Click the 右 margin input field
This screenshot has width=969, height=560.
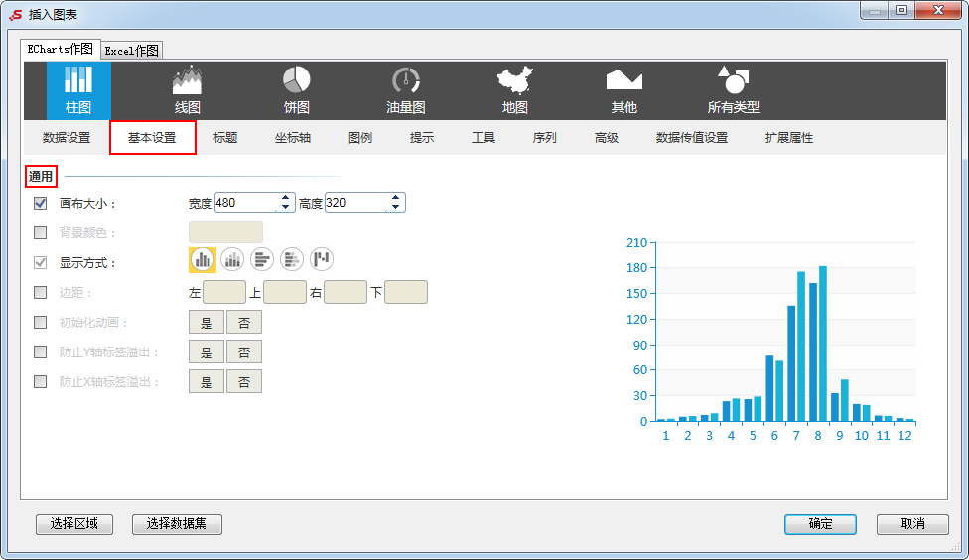point(346,292)
